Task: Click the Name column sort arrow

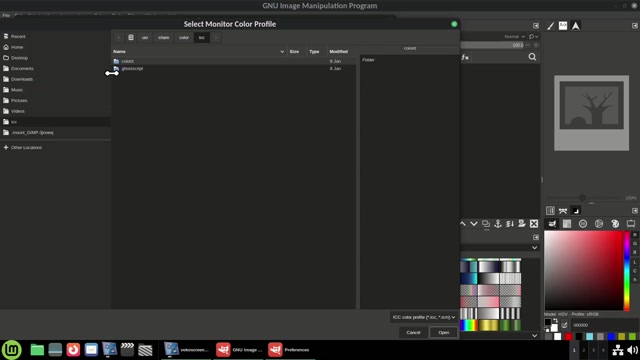Action: pos(282,51)
